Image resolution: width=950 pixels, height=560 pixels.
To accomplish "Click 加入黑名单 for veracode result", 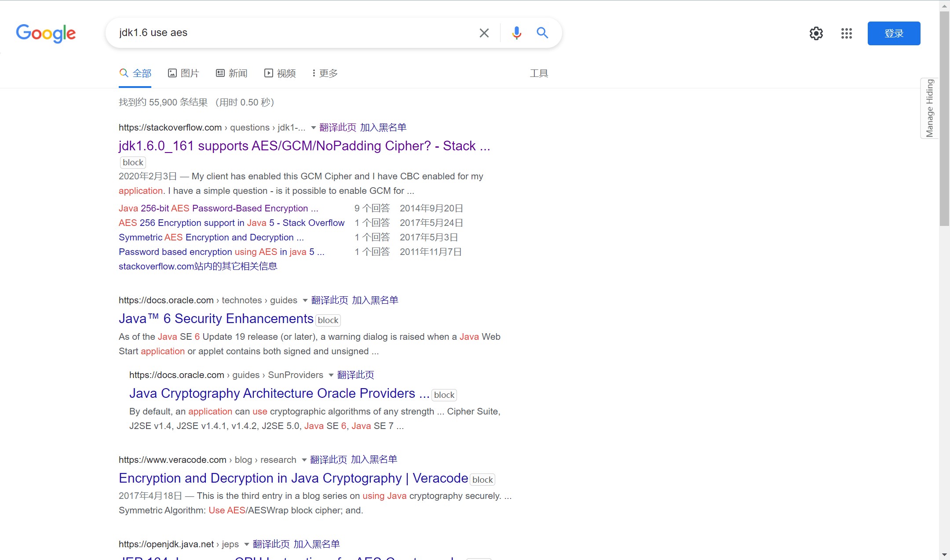I will click(x=374, y=460).
